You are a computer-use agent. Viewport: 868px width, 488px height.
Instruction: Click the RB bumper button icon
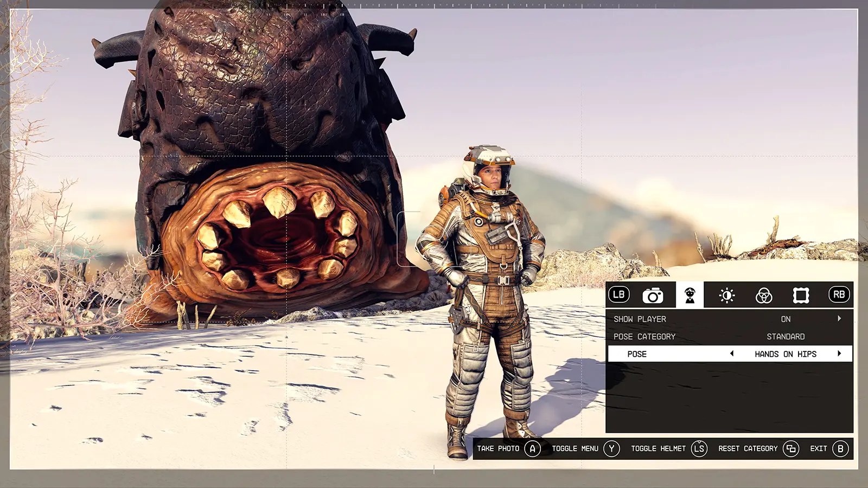pyautogui.click(x=839, y=294)
